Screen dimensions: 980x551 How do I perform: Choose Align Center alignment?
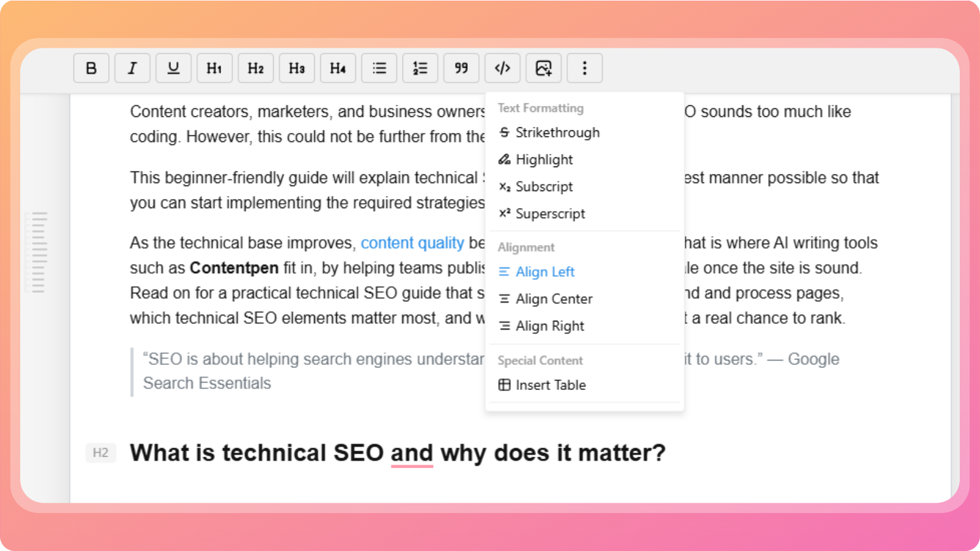click(554, 299)
